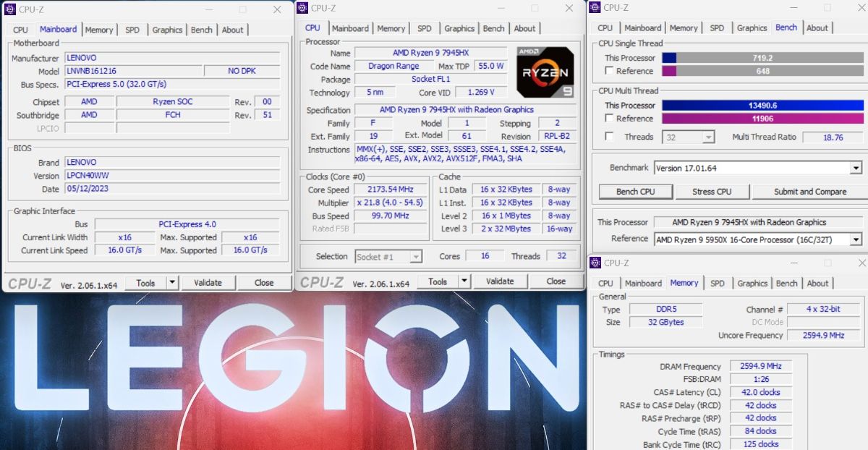Tick the Reference checkbox under CPU Multi Thread
The image size is (868, 450).
[x=609, y=119]
